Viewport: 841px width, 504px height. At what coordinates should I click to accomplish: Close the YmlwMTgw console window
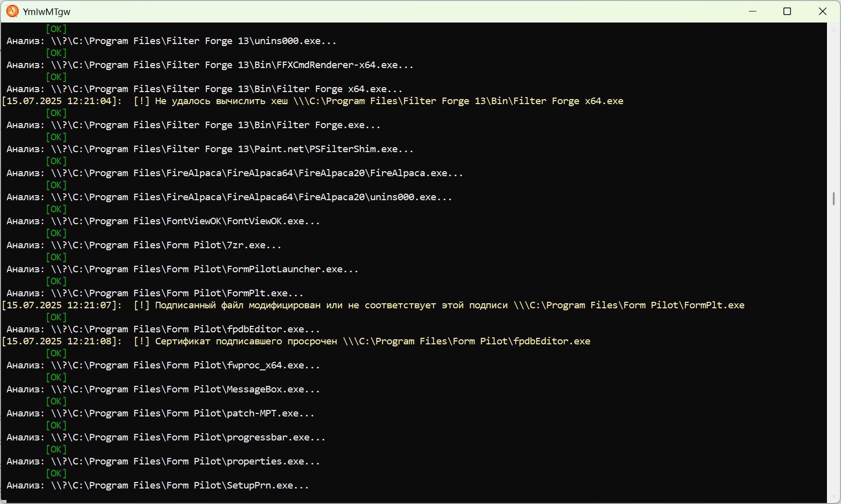tap(822, 11)
